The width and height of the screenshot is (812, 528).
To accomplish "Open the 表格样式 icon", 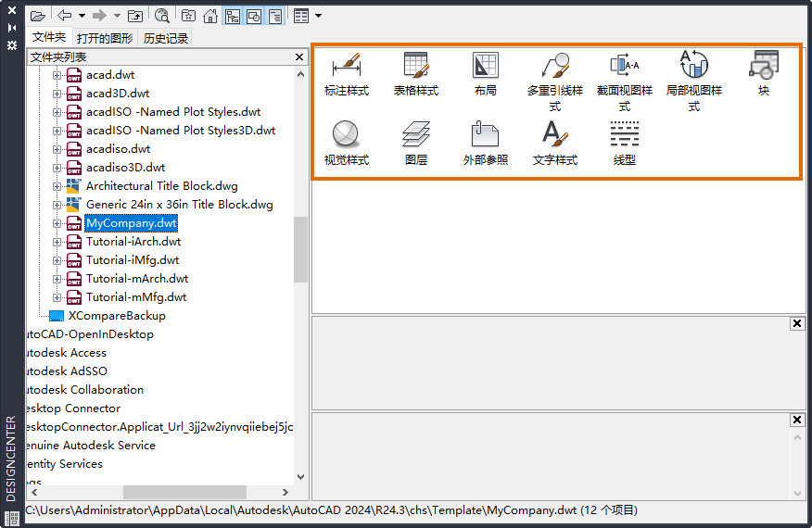I will (x=416, y=74).
